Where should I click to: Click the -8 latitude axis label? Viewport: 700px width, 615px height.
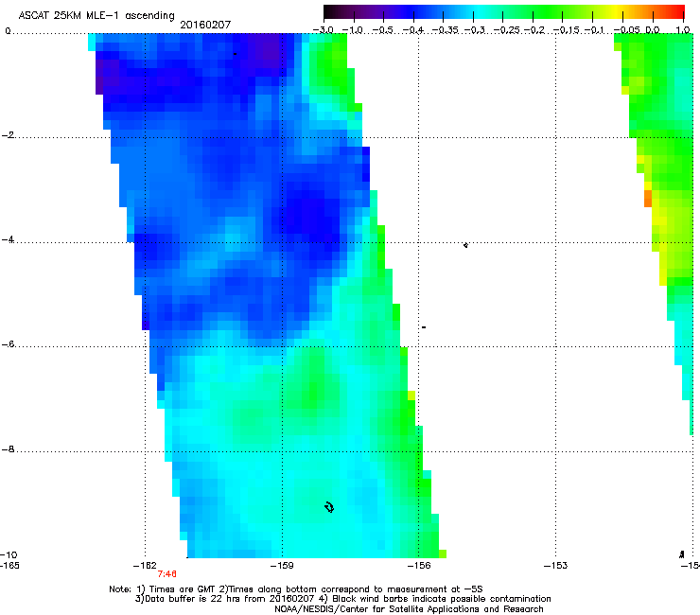pos(8,449)
